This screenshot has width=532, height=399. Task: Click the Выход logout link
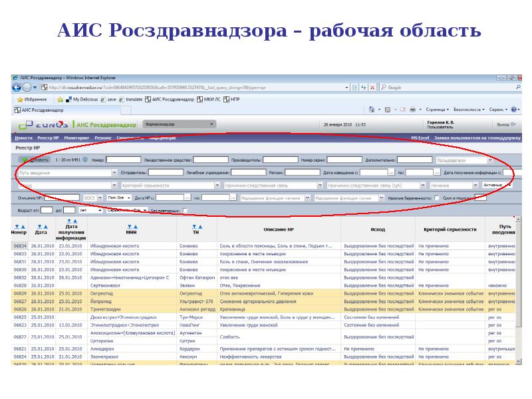[x=506, y=124]
